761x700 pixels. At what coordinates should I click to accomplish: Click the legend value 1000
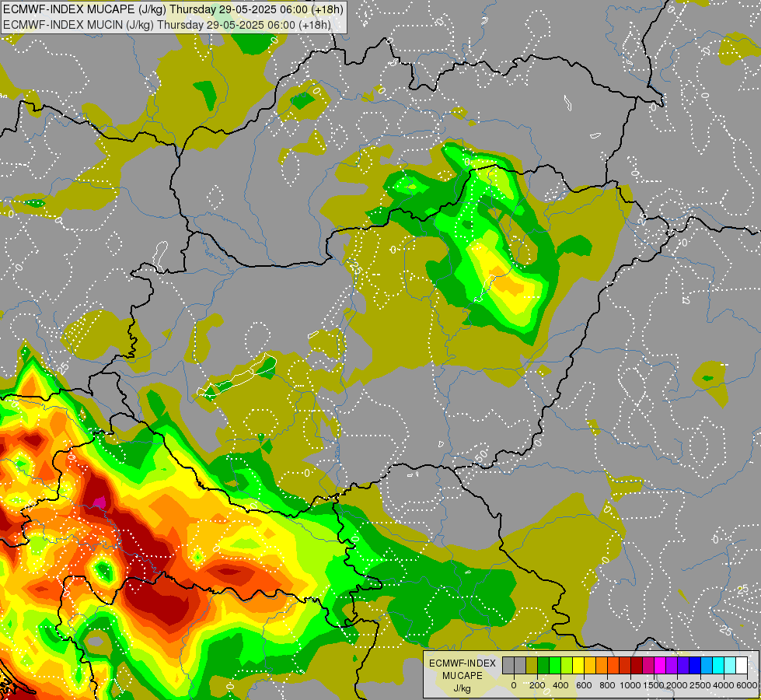630,685
